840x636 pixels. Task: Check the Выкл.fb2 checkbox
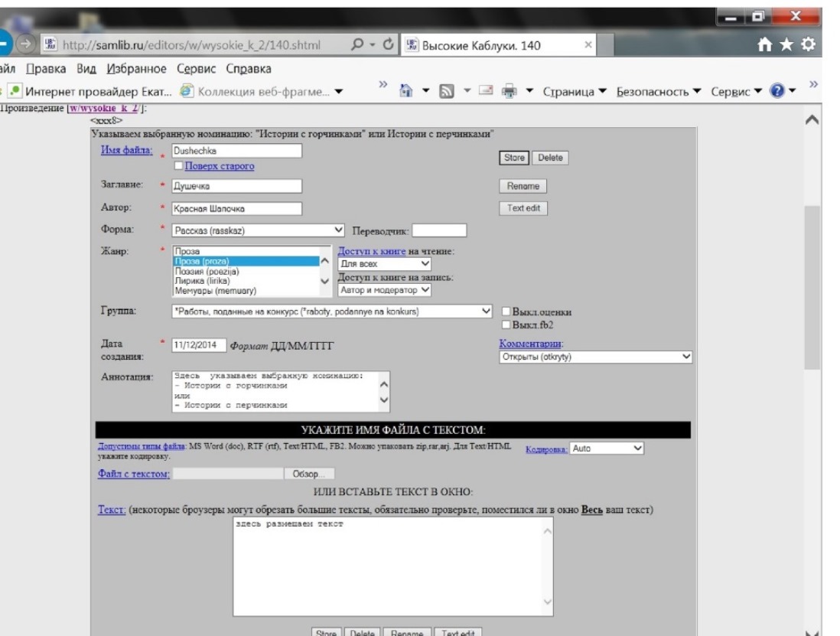[x=506, y=325]
